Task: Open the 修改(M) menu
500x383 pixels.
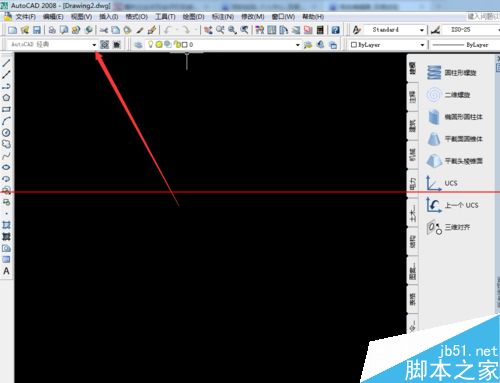Action: [253, 17]
